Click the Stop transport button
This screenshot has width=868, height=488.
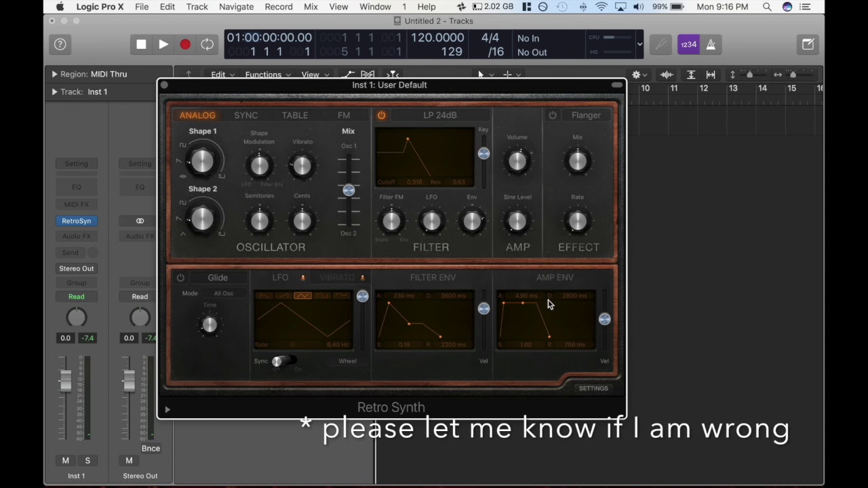click(141, 44)
